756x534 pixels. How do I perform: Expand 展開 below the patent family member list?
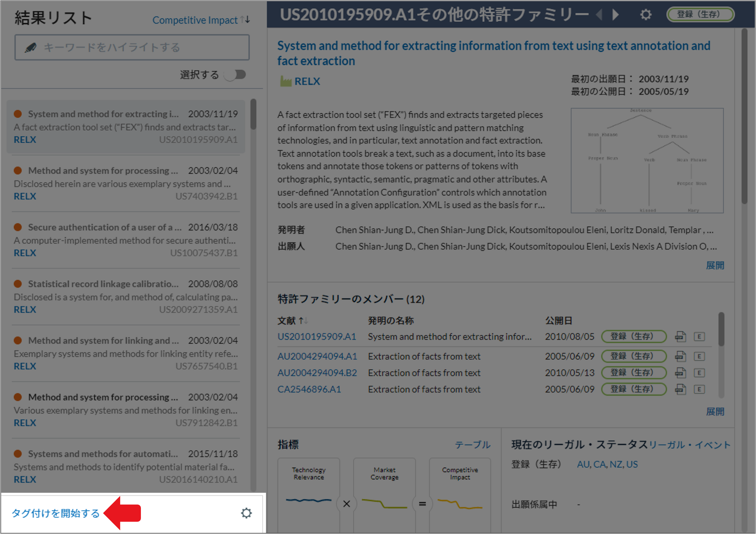tap(715, 411)
